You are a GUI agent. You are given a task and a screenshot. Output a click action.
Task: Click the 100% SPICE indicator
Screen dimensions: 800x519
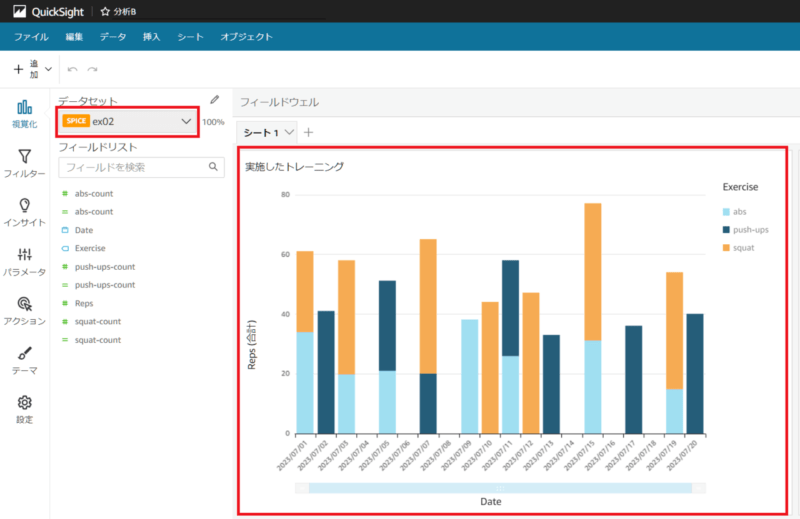click(213, 122)
